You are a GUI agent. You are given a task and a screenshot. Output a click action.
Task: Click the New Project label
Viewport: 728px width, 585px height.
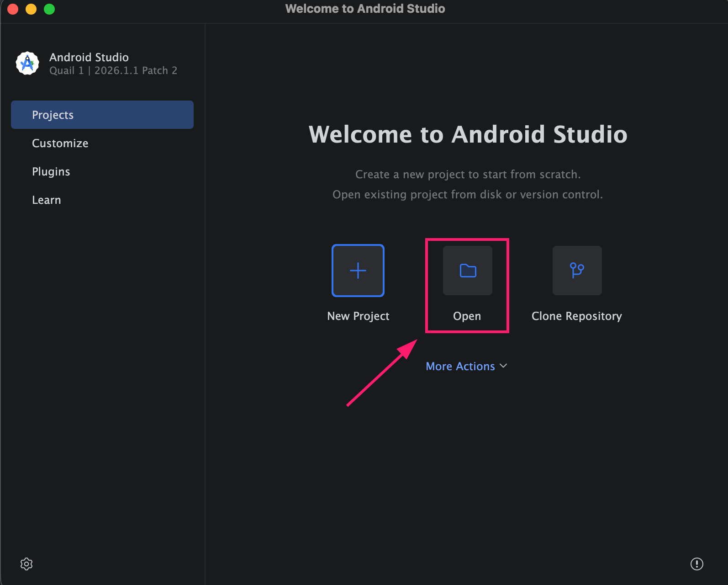coord(359,316)
